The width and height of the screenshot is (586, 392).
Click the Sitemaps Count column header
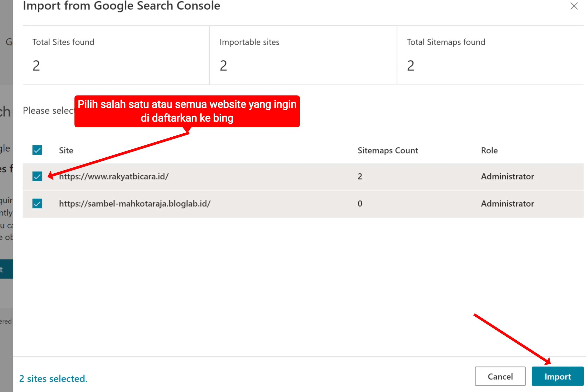pyautogui.click(x=388, y=150)
